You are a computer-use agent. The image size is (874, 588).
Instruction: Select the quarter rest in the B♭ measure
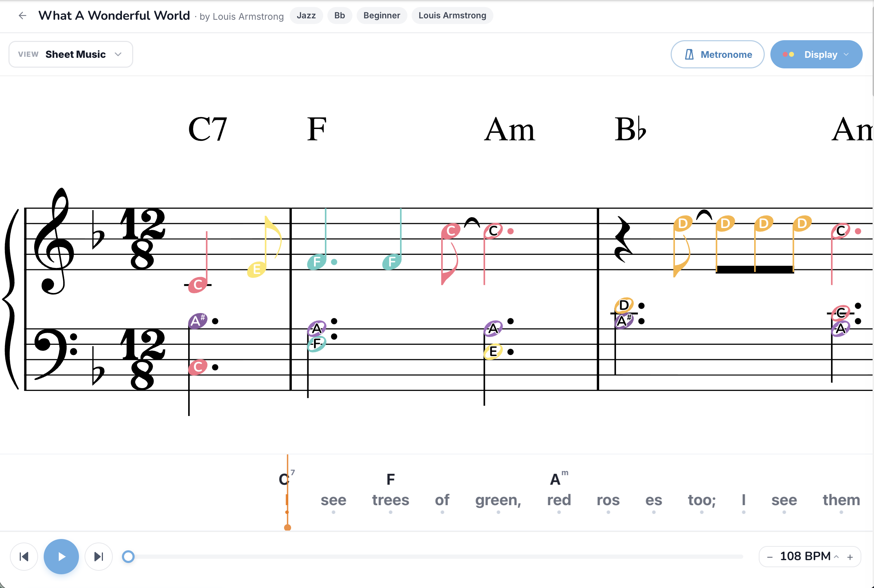point(623,239)
